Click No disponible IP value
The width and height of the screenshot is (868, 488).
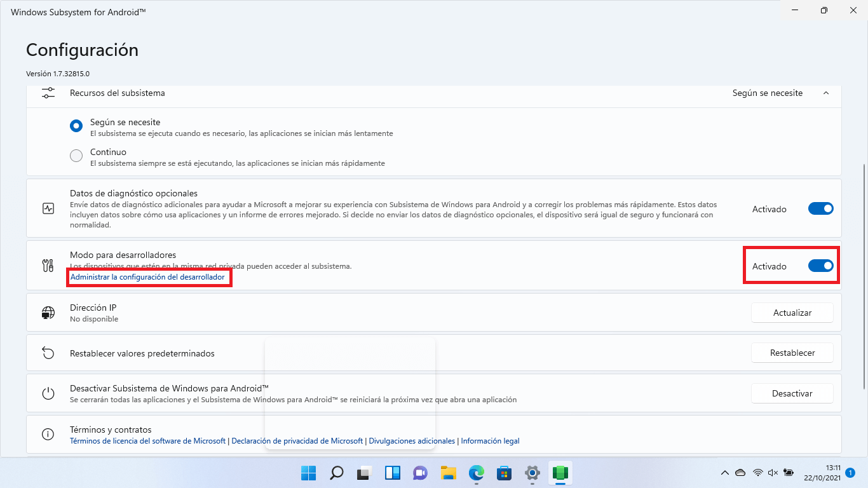(x=94, y=319)
